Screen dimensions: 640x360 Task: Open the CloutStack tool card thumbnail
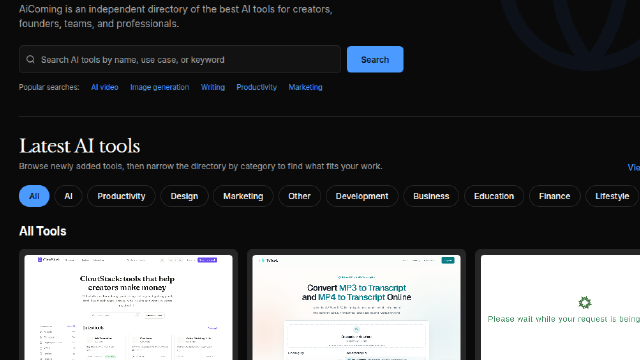click(128, 308)
